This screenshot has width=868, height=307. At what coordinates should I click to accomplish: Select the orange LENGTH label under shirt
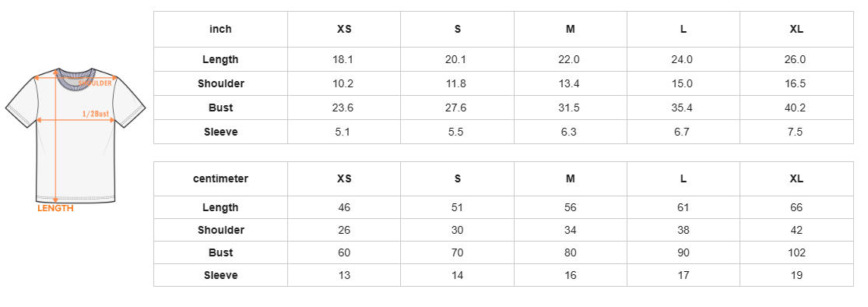tap(55, 209)
